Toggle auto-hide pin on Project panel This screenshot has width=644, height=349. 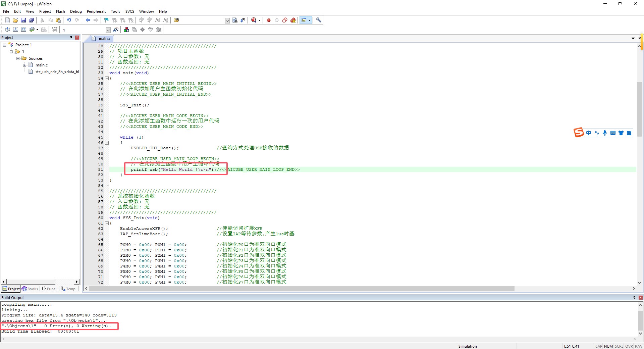[x=71, y=38]
